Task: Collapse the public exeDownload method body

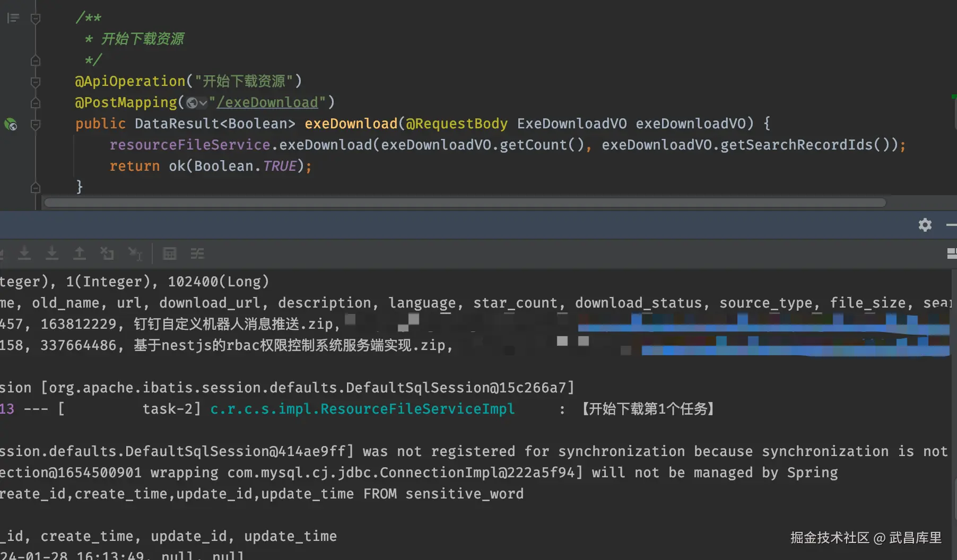Action: (36, 125)
